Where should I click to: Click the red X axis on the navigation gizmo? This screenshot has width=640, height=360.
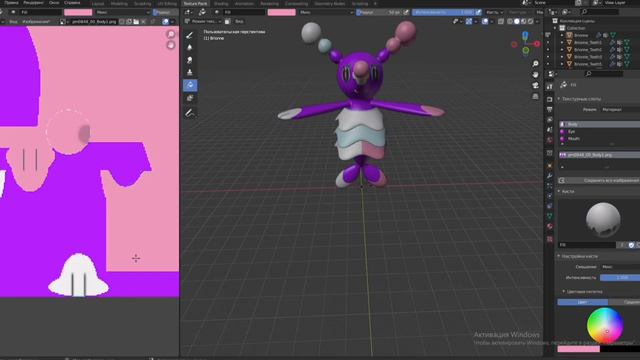coord(537,44)
